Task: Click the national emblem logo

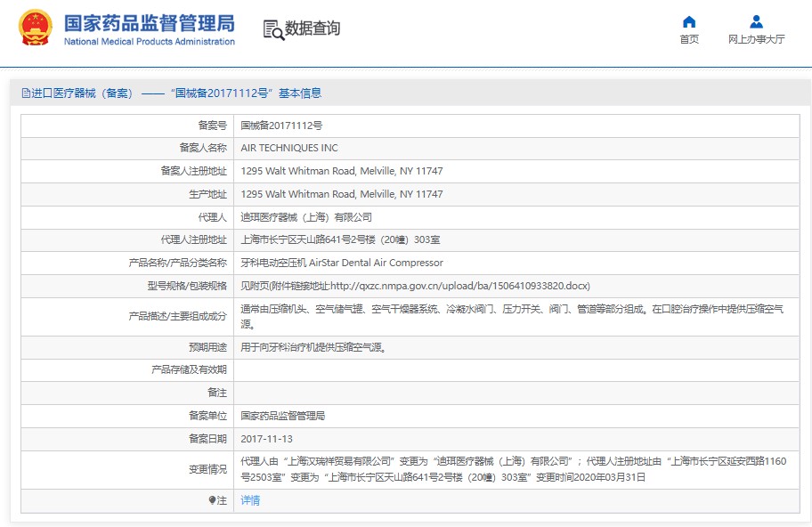Action: (36, 28)
